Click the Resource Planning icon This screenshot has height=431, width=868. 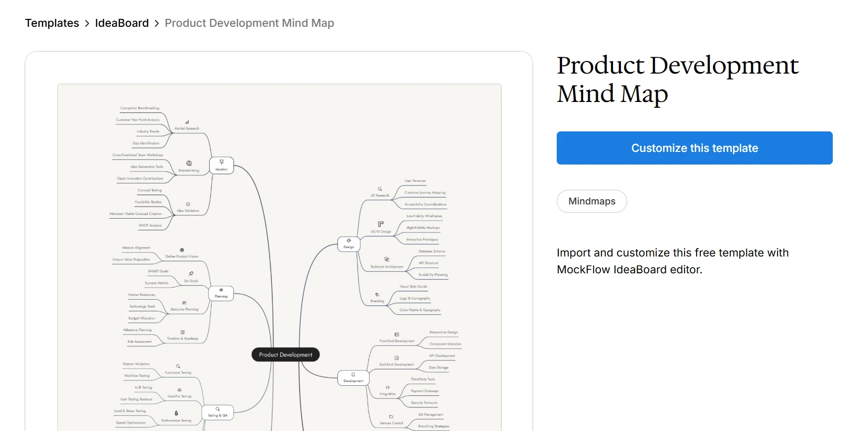coord(184,303)
